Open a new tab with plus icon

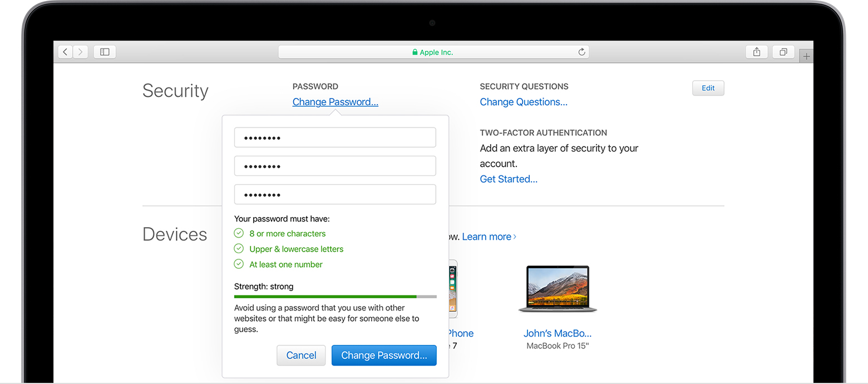[x=806, y=56]
